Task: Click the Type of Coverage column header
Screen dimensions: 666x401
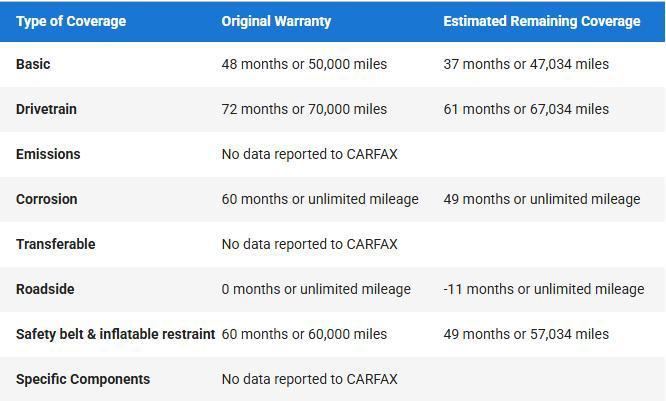Action: pos(71,21)
